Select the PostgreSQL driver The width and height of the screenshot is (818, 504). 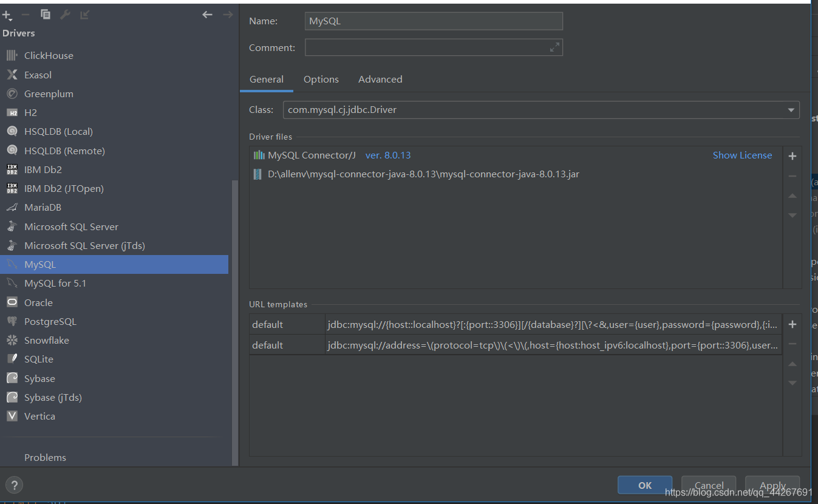coord(114,321)
